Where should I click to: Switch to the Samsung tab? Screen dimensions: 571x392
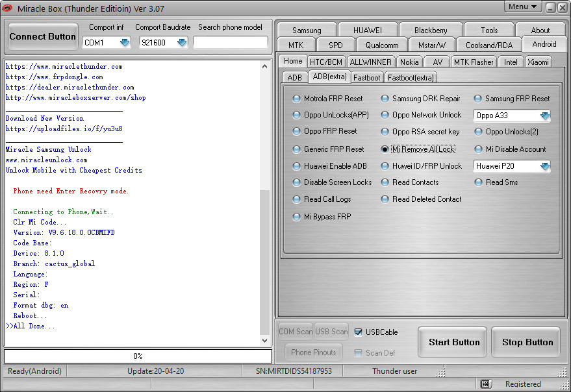coord(307,31)
